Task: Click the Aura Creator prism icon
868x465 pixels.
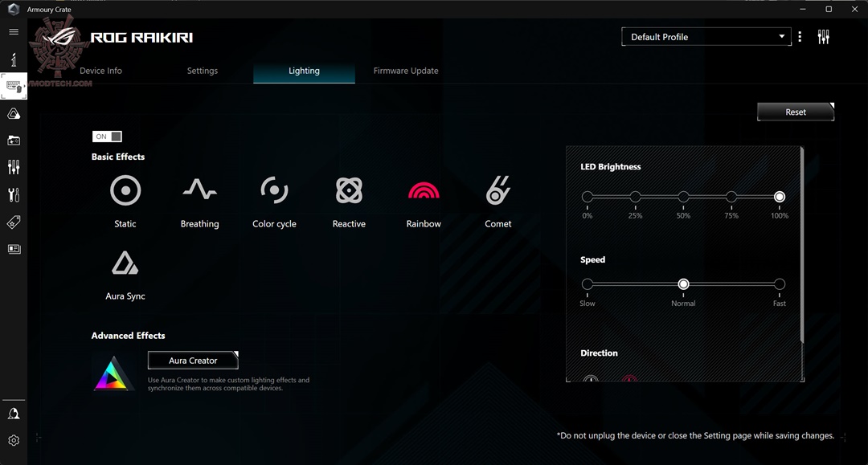Action: pyautogui.click(x=113, y=373)
